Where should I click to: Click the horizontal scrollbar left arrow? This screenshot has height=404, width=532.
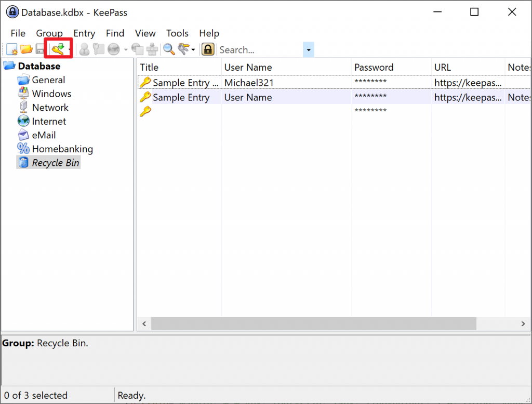[x=144, y=324]
